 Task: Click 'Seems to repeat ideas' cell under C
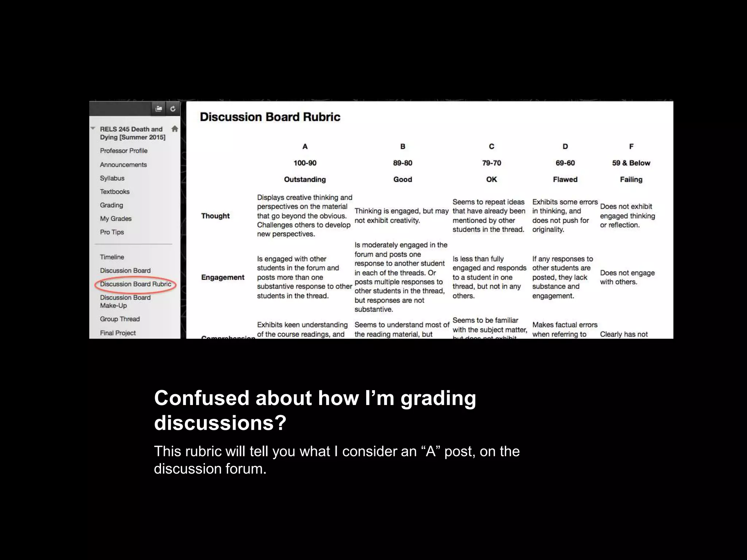[x=489, y=216]
